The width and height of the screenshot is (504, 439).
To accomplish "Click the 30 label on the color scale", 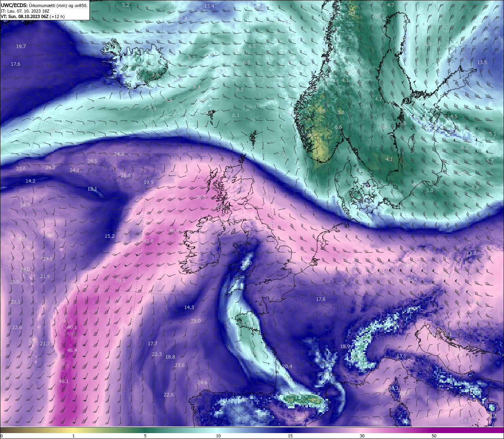I will click(362, 436).
